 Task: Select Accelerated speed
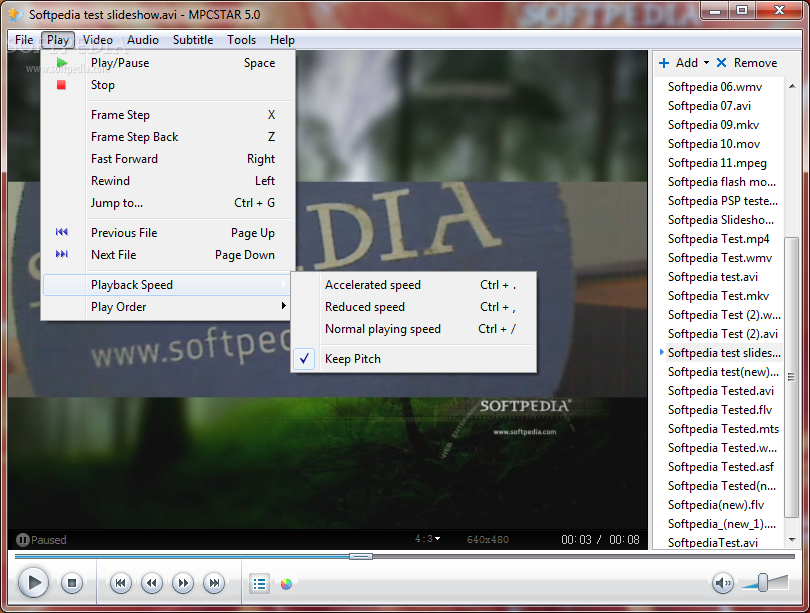(413, 285)
